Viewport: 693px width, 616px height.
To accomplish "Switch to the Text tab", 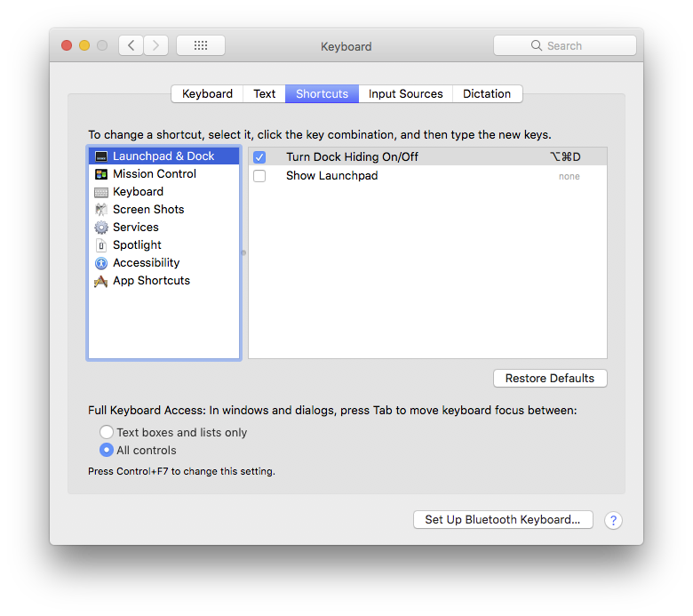I will coord(264,93).
